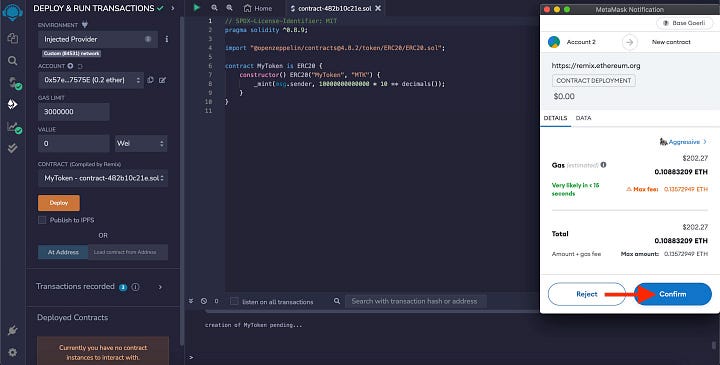Open the unit testing double-check sidebar icon
The image size is (720, 365).
coord(12,148)
